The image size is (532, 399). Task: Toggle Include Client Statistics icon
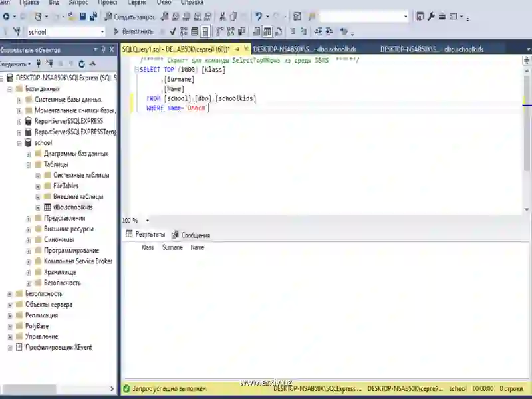point(241,31)
